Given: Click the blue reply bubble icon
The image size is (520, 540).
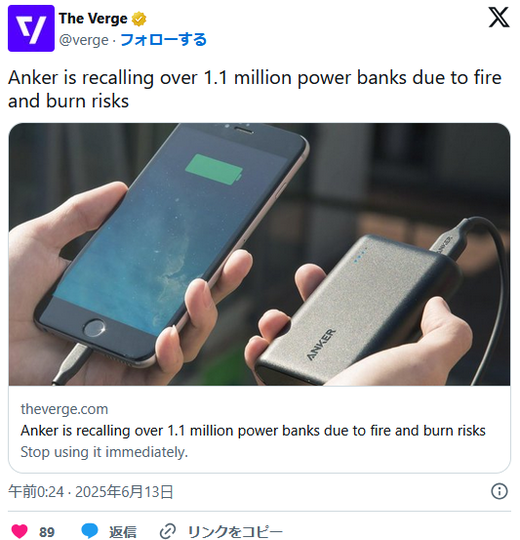Looking at the screenshot, I should [x=90, y=531].
